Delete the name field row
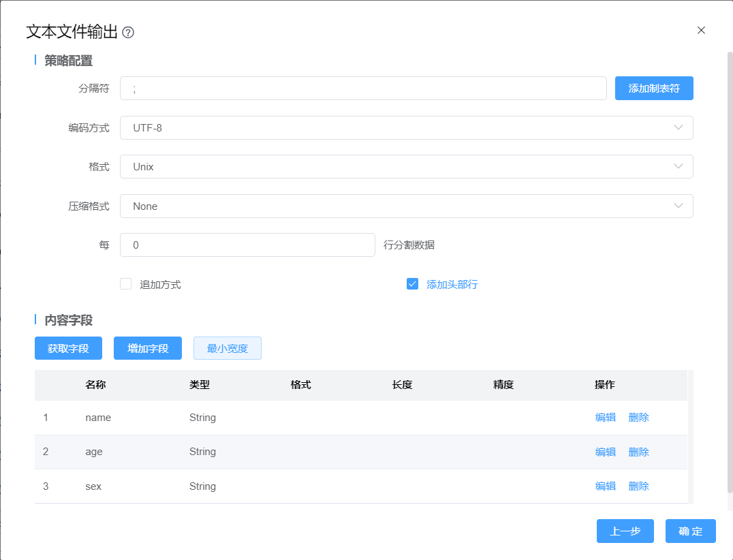733x560 pixels. click(x=638, y=418)
